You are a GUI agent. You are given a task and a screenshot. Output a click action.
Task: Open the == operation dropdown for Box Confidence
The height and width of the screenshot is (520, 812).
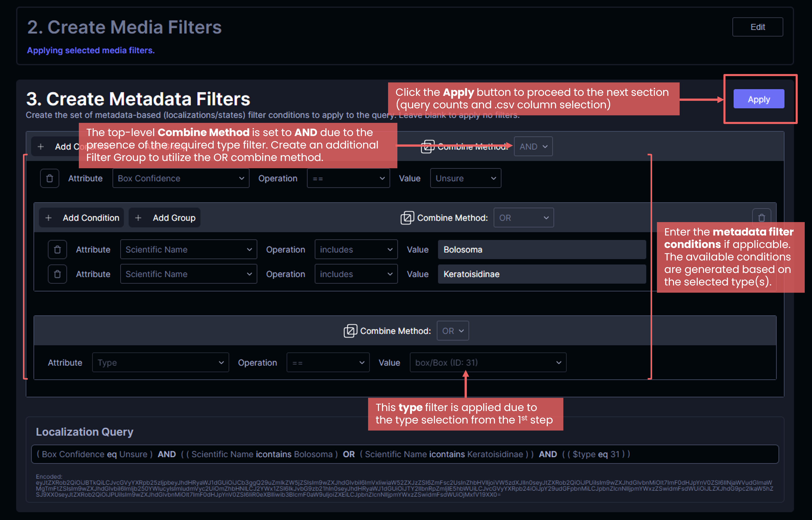[x=348, y=178]
